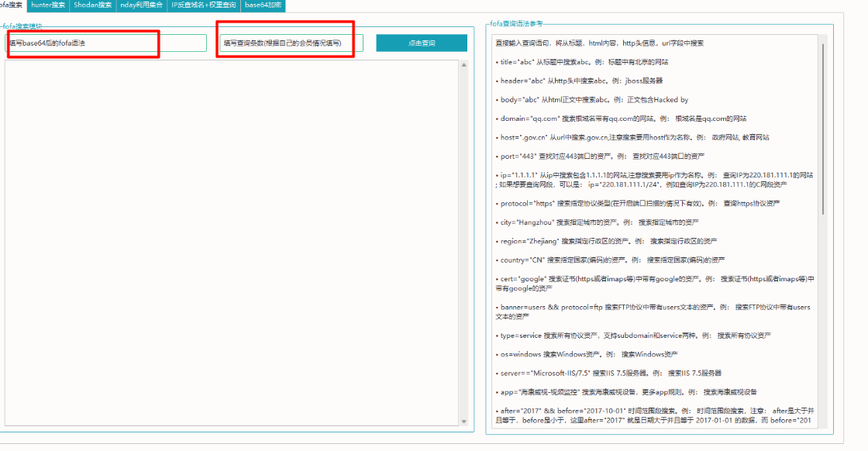Switch to nday利用集合 tab
The width and height of the screenshot is (868, 451).
tap(142, 5)
